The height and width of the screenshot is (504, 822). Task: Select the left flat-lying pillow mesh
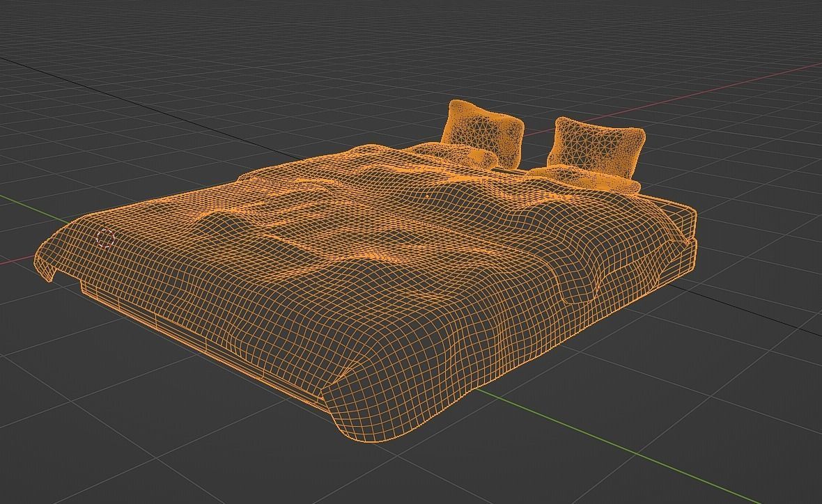coord(455,155)
